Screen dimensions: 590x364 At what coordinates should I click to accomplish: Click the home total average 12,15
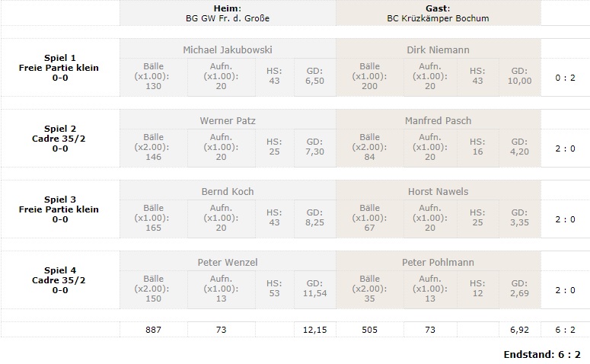(x=314, y=330)
